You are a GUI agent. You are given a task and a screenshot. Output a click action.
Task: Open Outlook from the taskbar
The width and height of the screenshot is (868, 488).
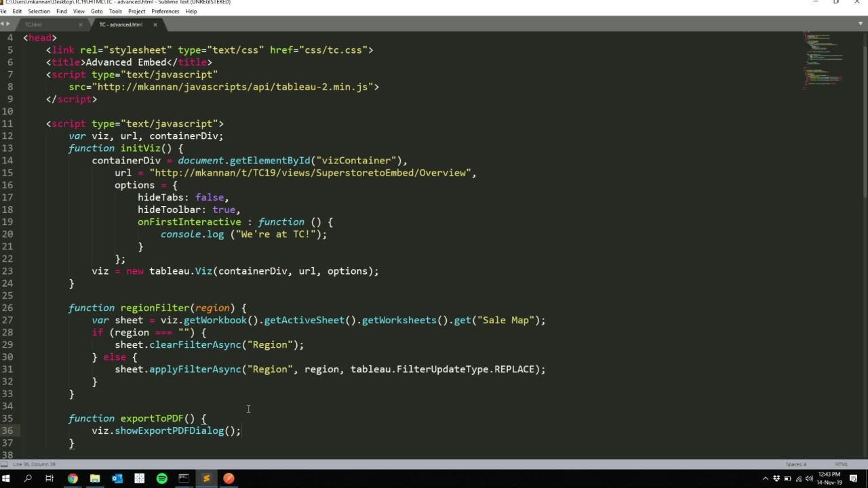coord(117,479)
